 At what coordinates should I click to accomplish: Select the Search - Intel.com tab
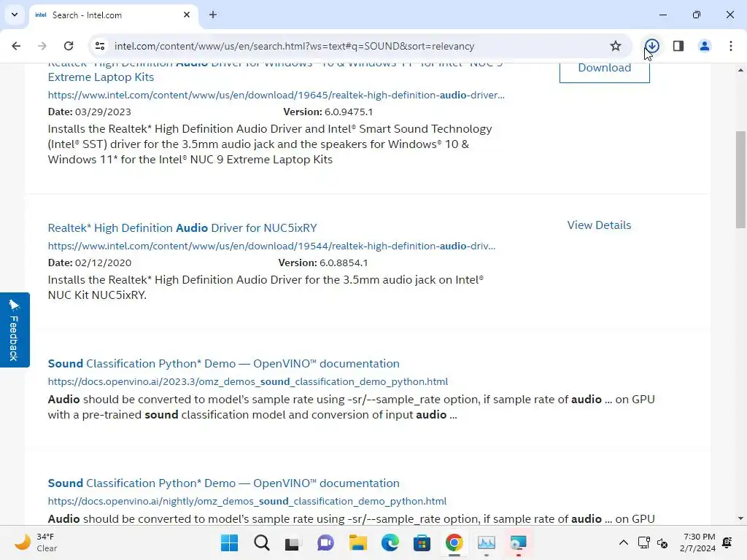point(113,15)
